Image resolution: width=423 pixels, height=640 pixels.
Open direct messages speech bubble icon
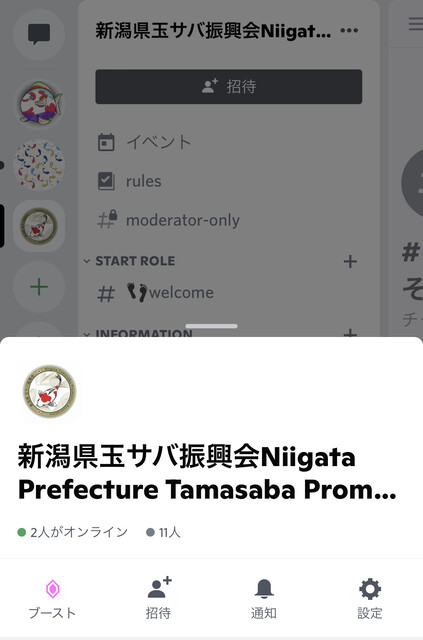tap(39, 34)
